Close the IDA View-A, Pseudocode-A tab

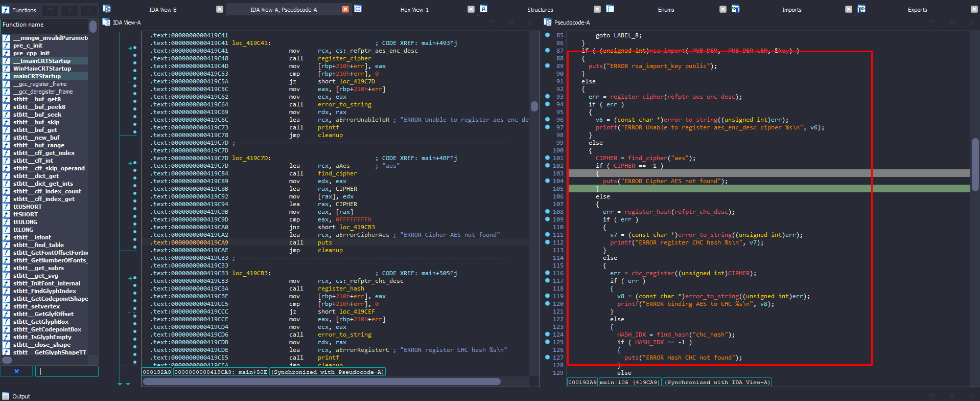tap(345, 9)
